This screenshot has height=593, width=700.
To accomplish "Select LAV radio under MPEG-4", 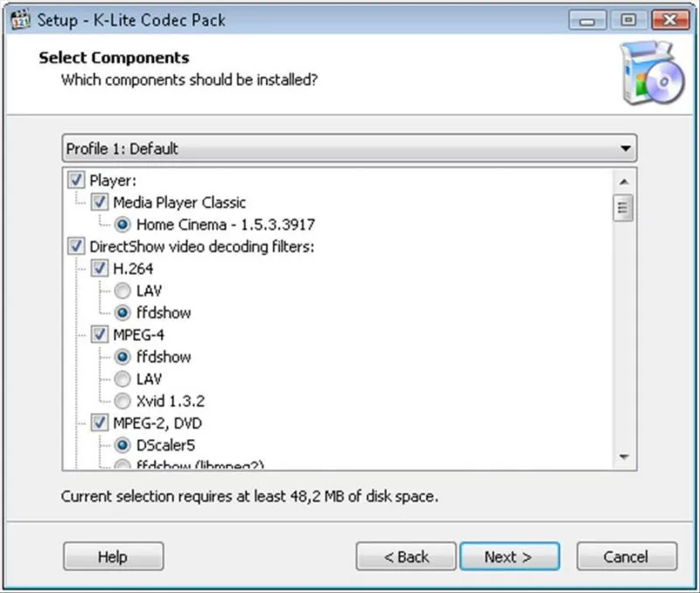I will (x=122, y=380).
